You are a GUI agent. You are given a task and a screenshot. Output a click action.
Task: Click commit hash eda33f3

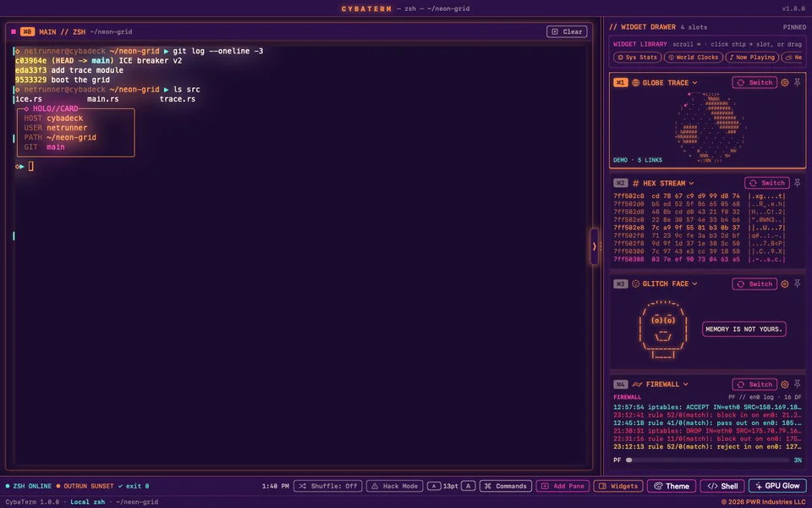point(30,70)
